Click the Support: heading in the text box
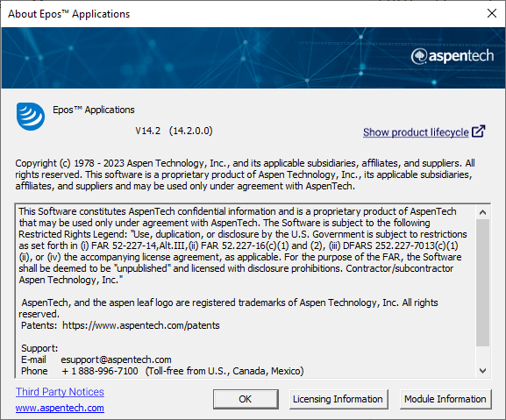The height and width of the screenshot is (420, 506). [39, 348]
